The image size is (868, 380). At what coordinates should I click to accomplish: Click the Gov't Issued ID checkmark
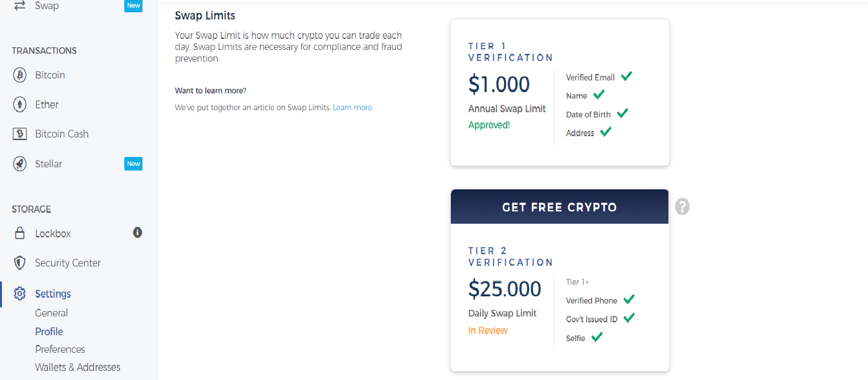tap(628, 318)
